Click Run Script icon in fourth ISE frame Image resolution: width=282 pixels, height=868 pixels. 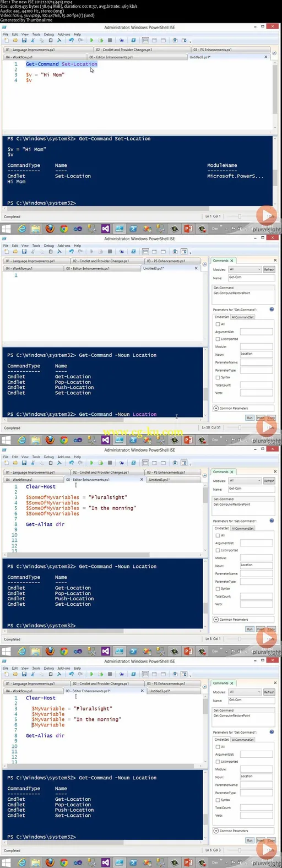point(92,674)
